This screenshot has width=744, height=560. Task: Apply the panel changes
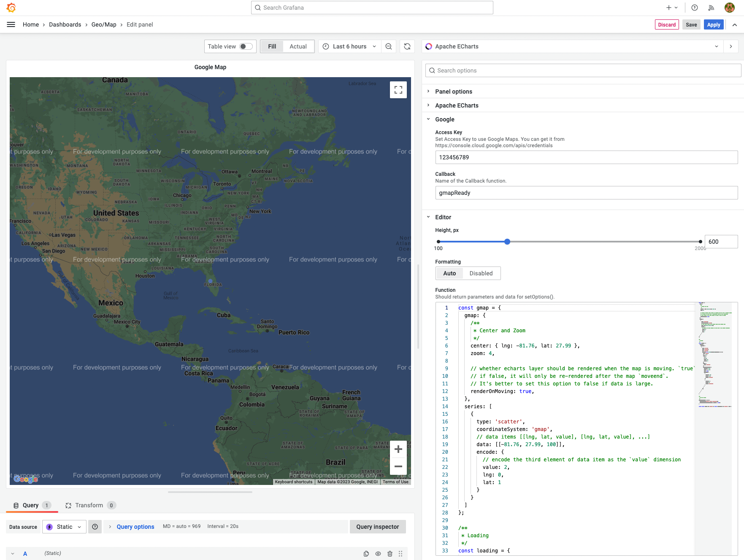[714, 24]
